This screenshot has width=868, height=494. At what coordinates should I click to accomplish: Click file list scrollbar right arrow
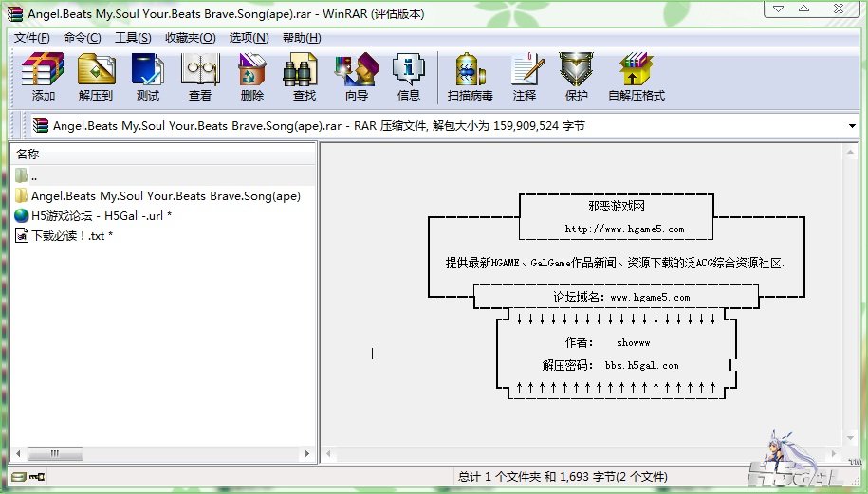coord(307,453)
